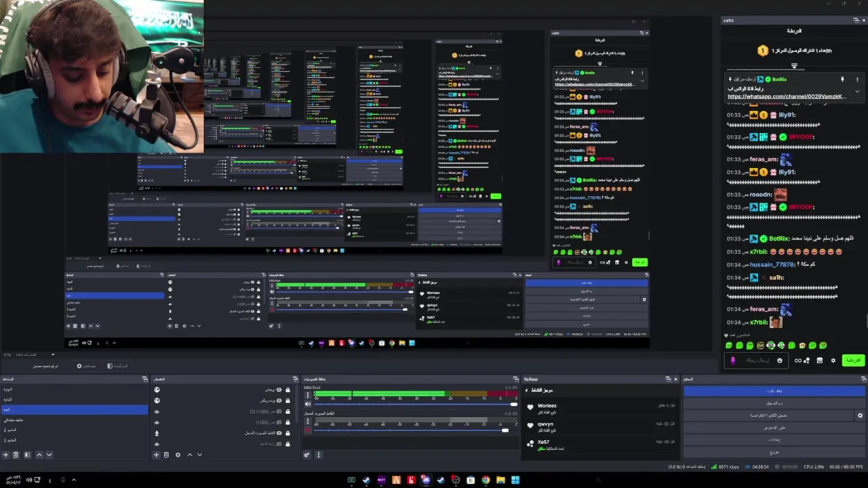This screenshot has height=488, width=868.
Task: Open Google Chrome from the taskbar
Action: [x=486, y=480]
